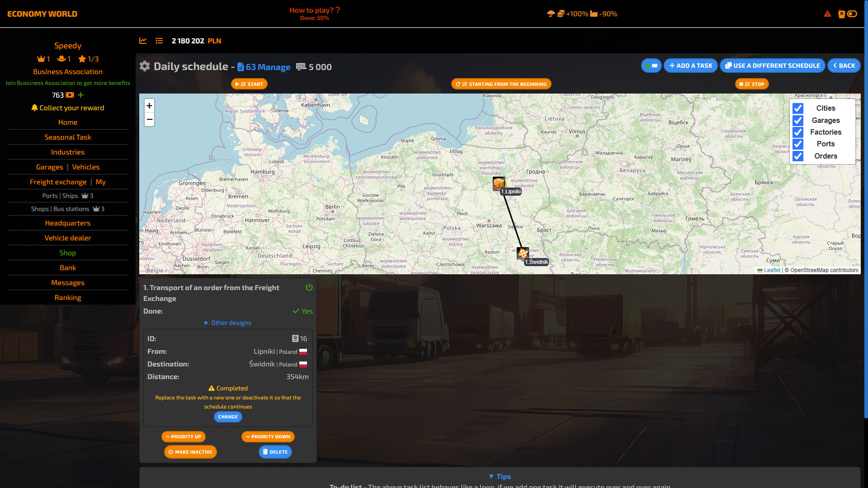Open the finance chart icon near the balance
This screenshot has height=488, width=868.
tap(143, 41)
